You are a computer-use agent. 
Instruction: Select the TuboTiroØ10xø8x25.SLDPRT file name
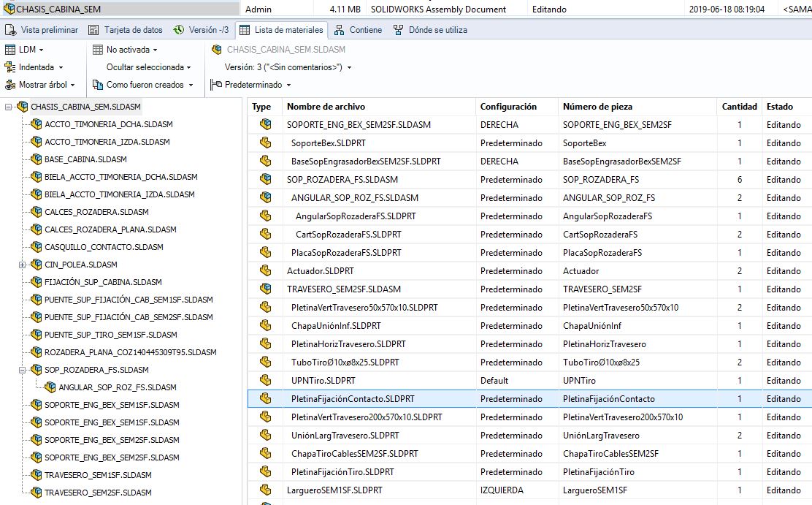(x=345, y=362)
